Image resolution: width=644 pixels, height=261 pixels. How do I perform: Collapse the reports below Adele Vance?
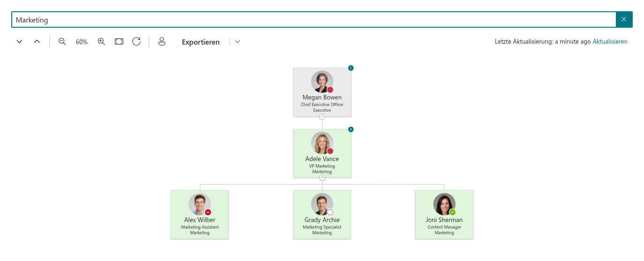(322, 178)
